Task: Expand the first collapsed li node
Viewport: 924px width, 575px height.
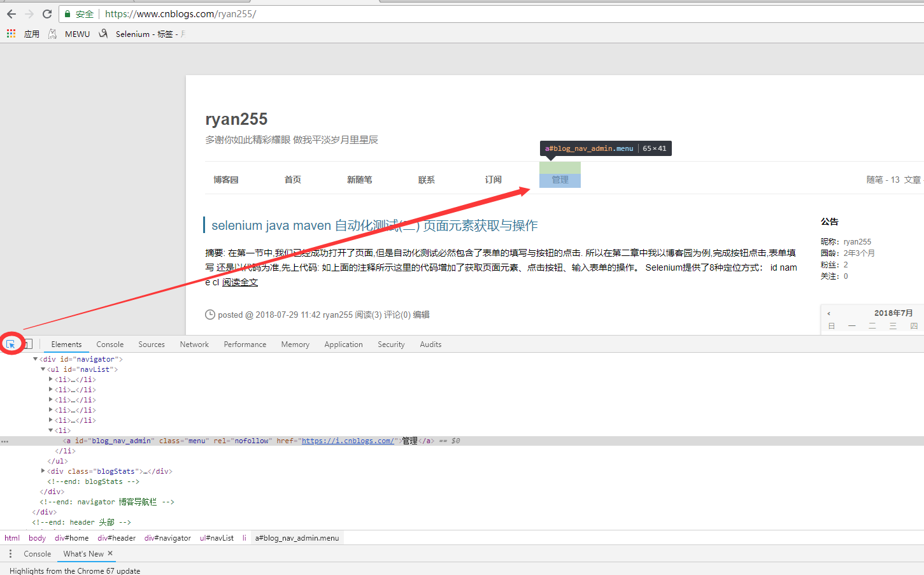Action: (x=51, y=380)
